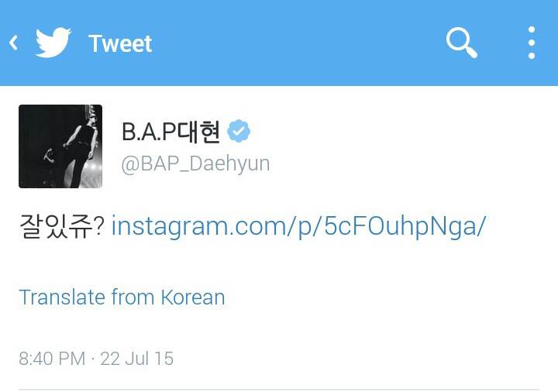Tap the white area right of the timestamp
The image size is (558, 392).
tap(356, 359)
